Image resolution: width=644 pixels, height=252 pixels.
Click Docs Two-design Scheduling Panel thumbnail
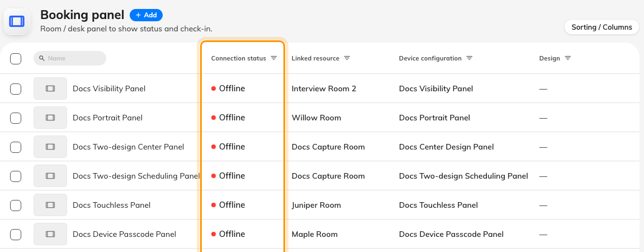tap(50, 176)
